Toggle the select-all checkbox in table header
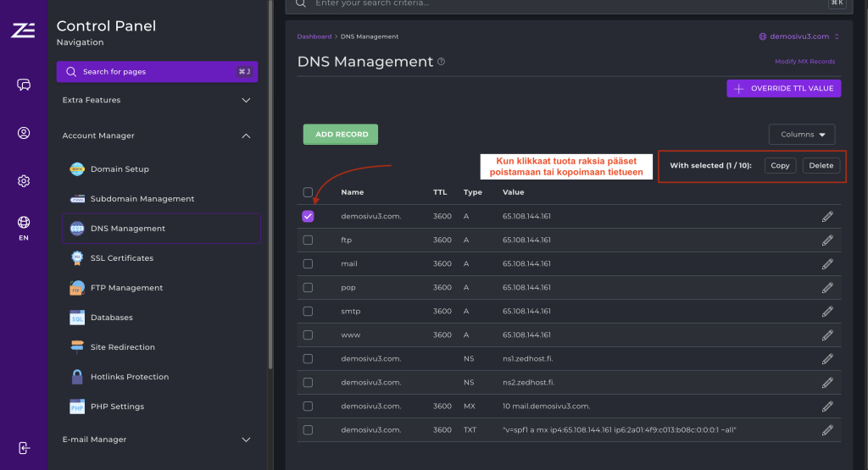The height and width of the screenshot is (470, 868). coord(308,192)
